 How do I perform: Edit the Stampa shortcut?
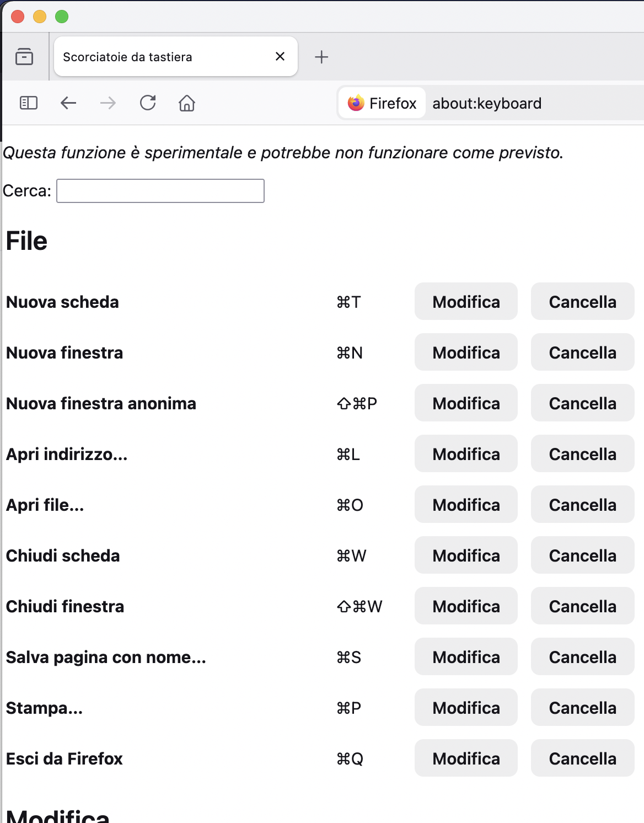point(466,708)
